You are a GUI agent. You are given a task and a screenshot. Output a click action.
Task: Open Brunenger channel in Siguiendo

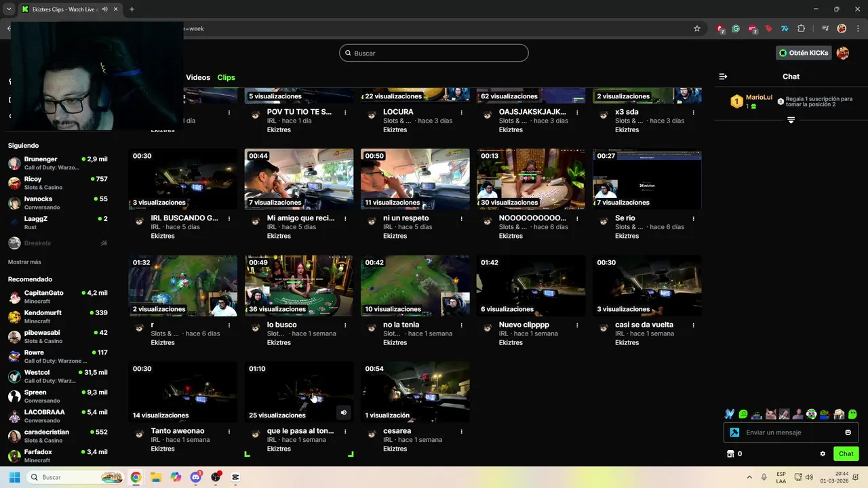coord(58,163)
